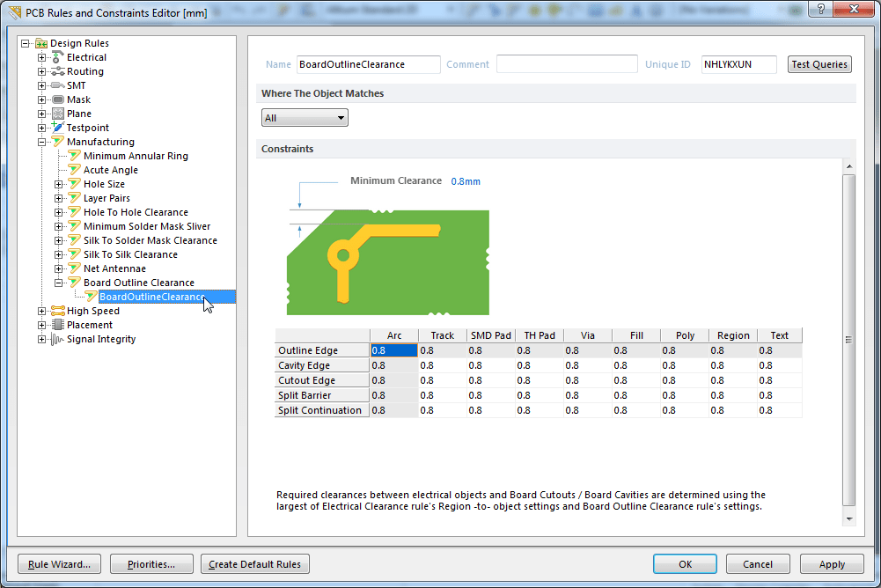
Task: Click the Unique ID field
Action: [738, 64]
